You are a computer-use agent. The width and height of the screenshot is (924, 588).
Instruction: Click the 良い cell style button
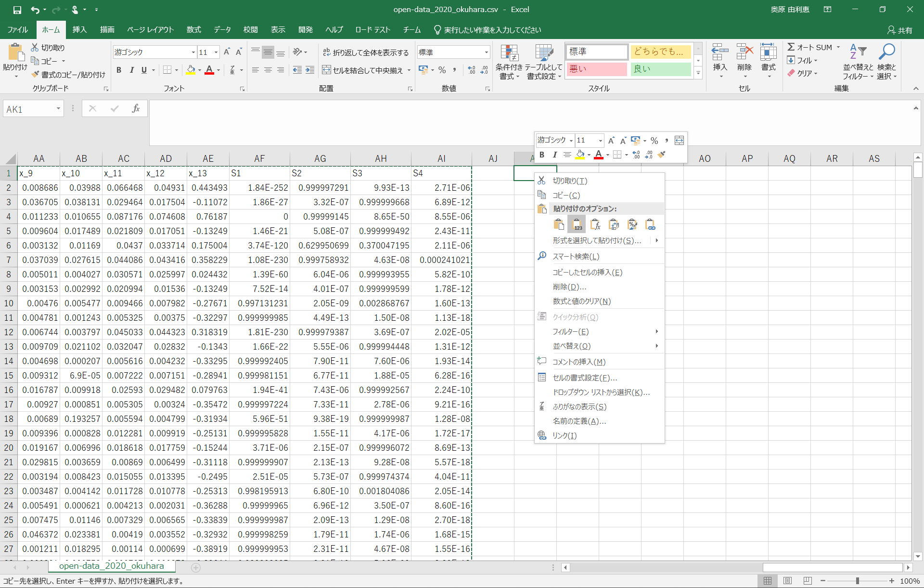point(660,69)
